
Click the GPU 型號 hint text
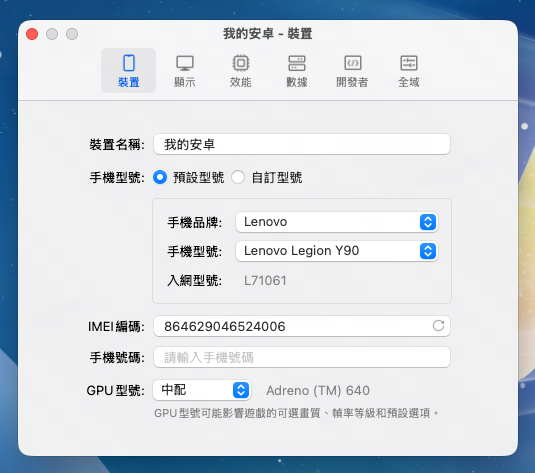(296, 413)
